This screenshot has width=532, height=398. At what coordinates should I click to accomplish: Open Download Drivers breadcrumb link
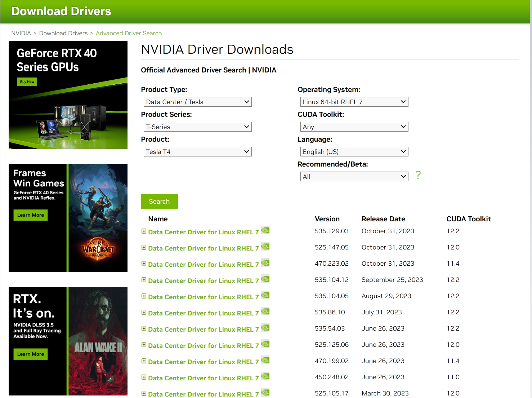point(63,33)
